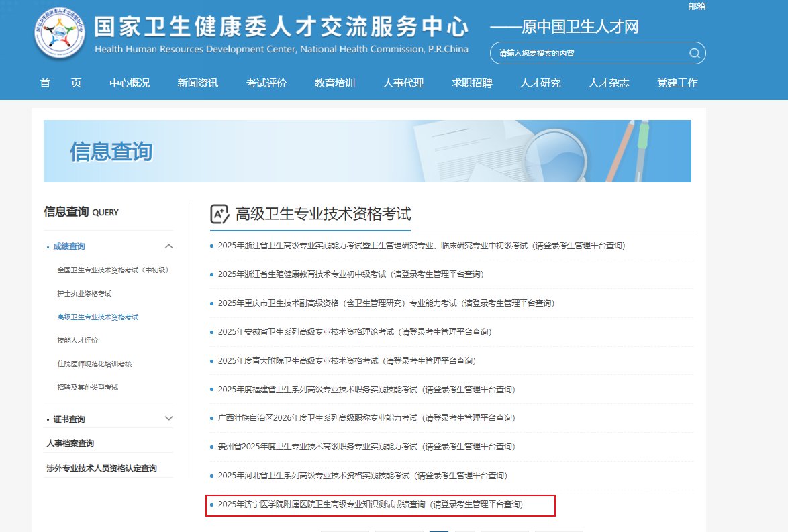This screenshot has height=532, width=788.
Task: Click the organization logo emblem
Action: [60, 33]
